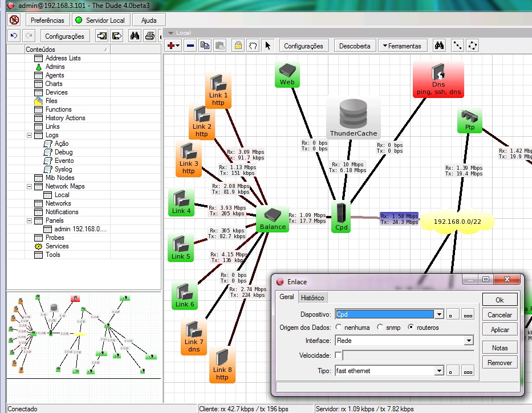Click Descoberta in map toolbar
This screenshot has height=413, width=532.
click(355, 46)
